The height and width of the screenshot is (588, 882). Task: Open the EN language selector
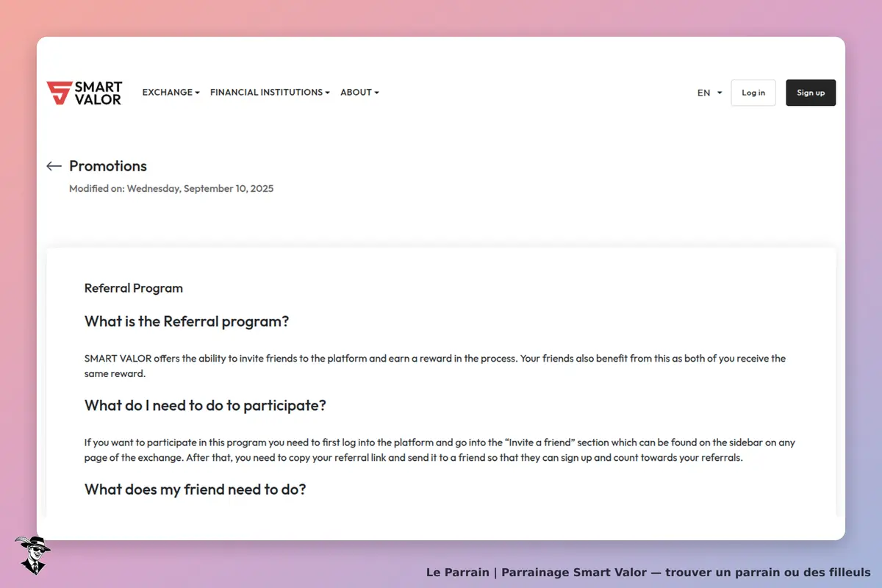coord(709,93)
